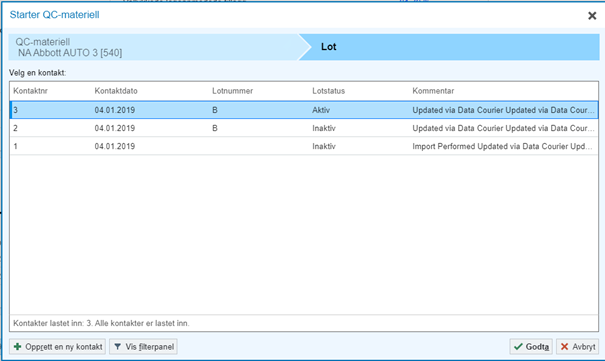This screenshot has width=605, height=361.
Task: Close the Starter QC-materiell dialog
Action: pyautogui.click(x=592, y=16)
